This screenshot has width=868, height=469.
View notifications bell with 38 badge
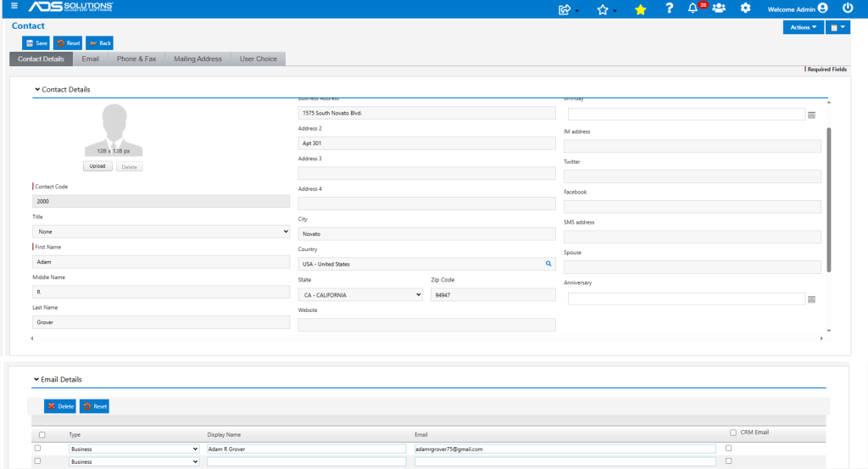693,8
